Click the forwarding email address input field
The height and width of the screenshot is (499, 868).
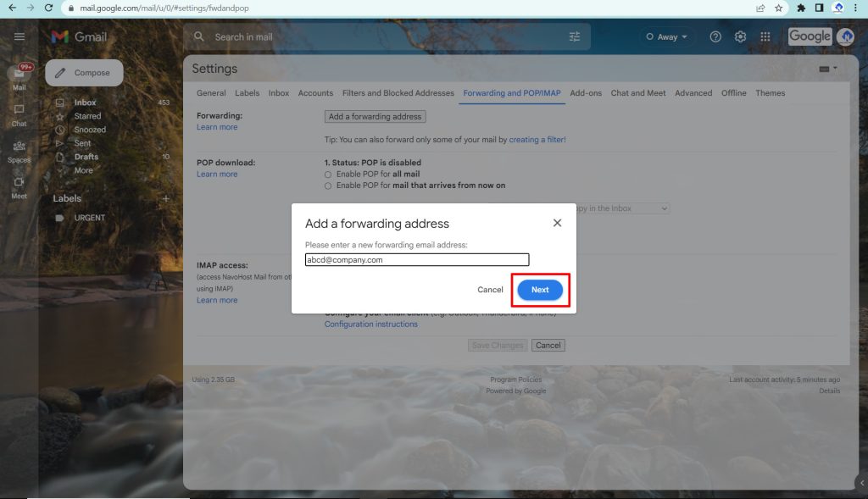coord(417,259)
